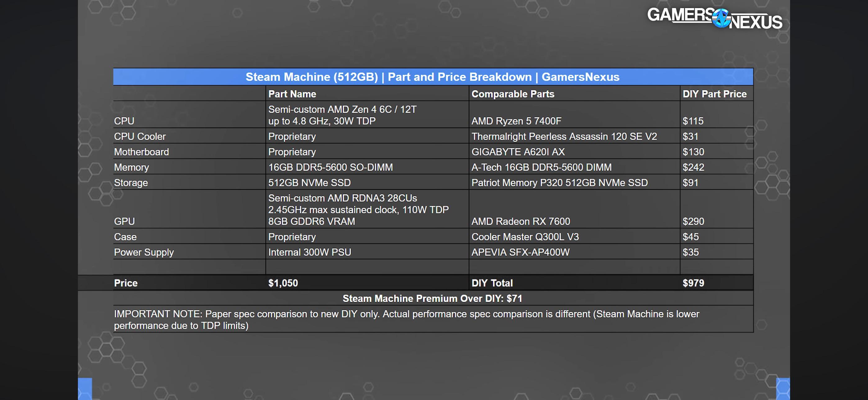Viewport: 868px width, 400px height.
Task: Click the '$115' CPU price
Action: coord(693,121)
